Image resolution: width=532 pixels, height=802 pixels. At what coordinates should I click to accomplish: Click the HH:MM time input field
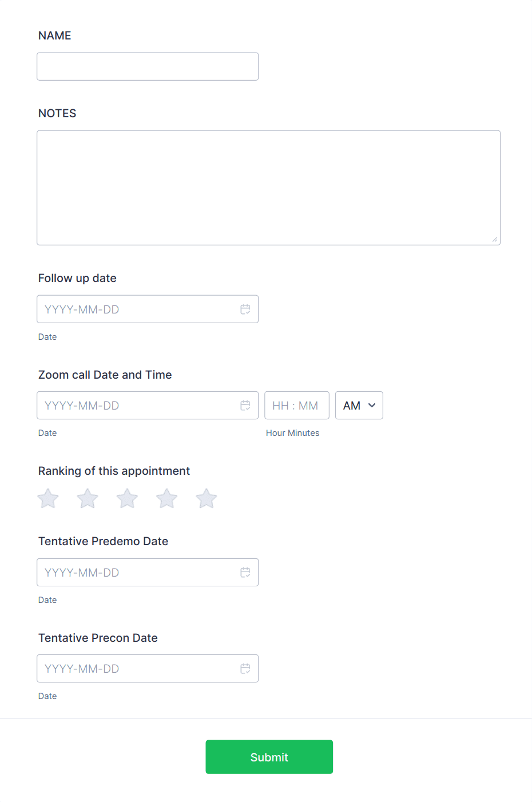296,405
